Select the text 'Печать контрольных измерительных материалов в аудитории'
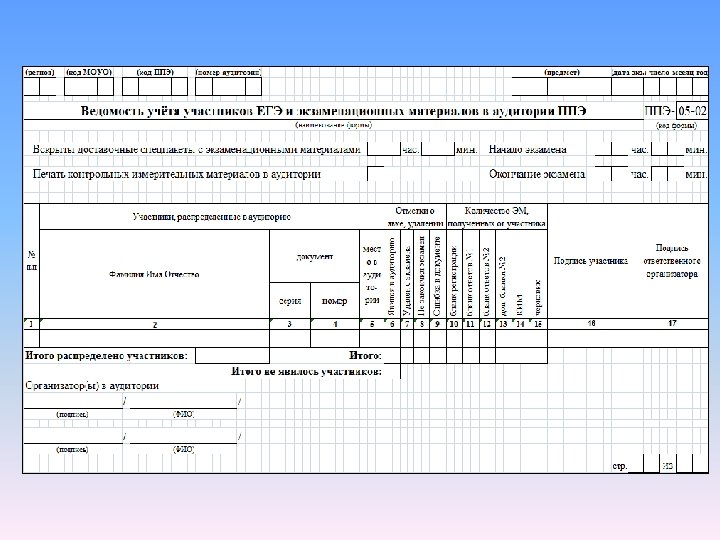720x540 pixels. 177,174
